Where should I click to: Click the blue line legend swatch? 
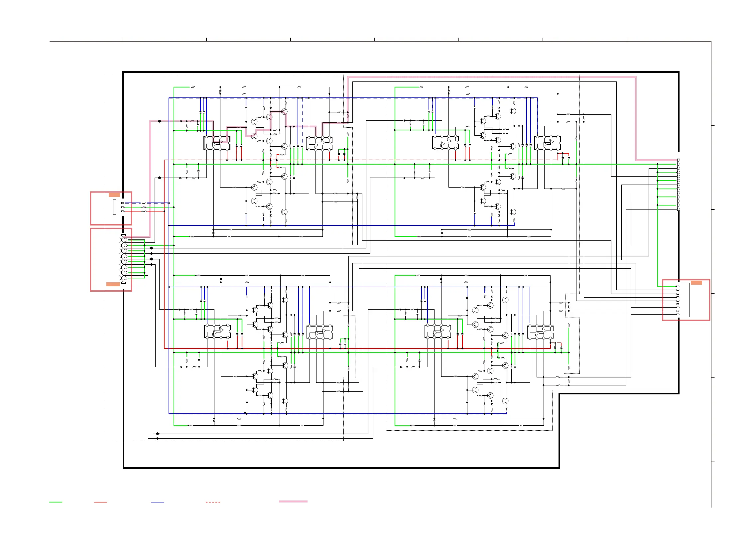click(x=157, y=502)
